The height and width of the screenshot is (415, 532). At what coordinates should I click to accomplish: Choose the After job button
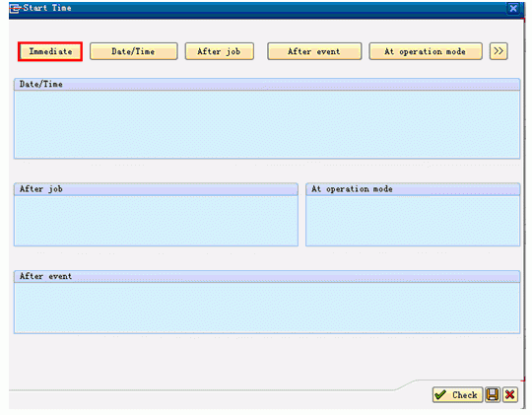220,51
